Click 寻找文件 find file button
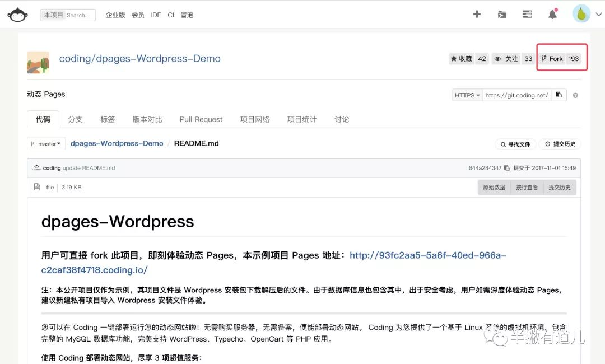The width and height of the screenshot is (605, 364). (x=515, y=144)
